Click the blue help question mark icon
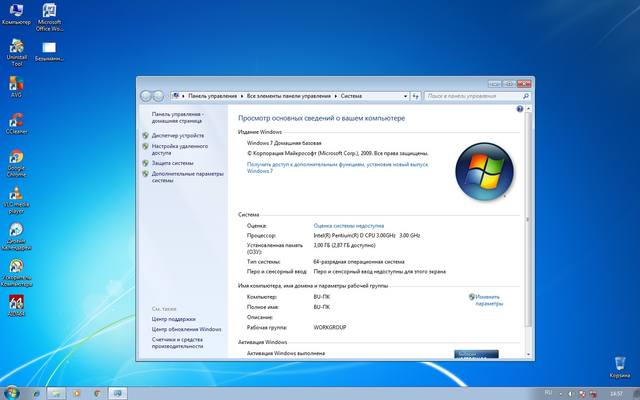 coord(520,109)
